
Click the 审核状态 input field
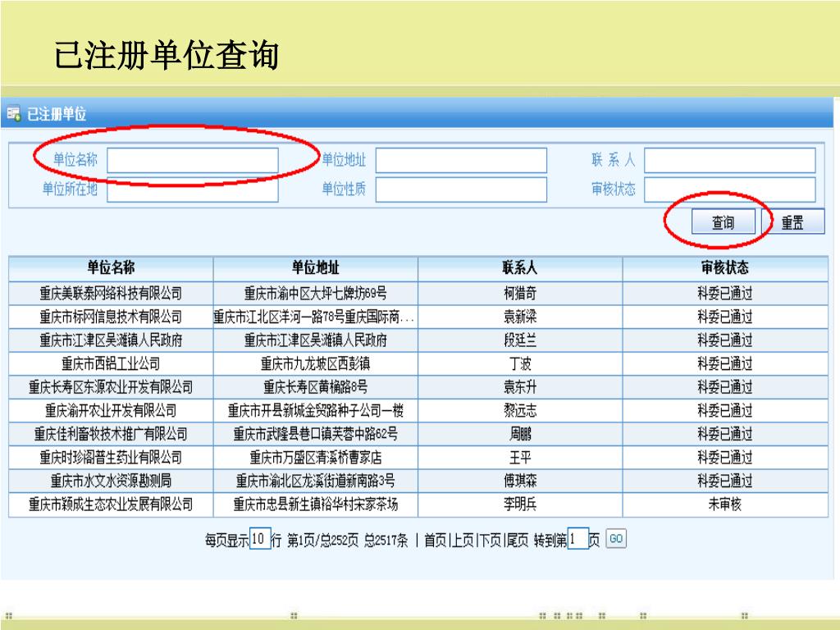pos(729,189)
